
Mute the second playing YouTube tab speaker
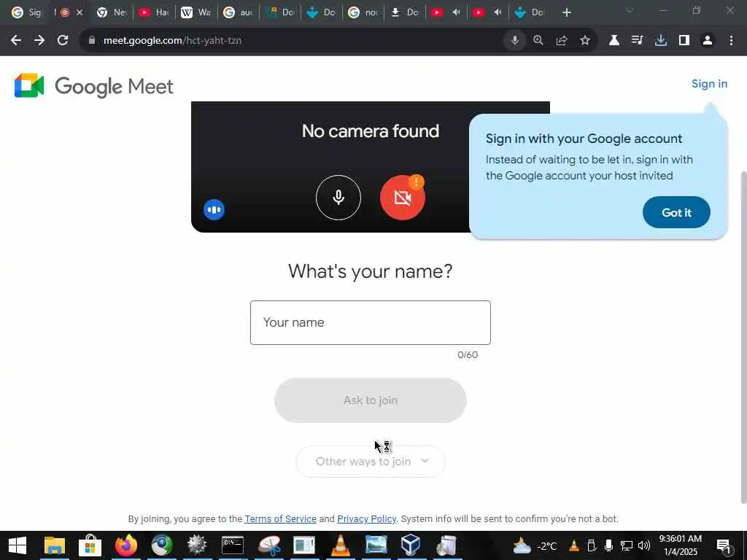point(498,12)
